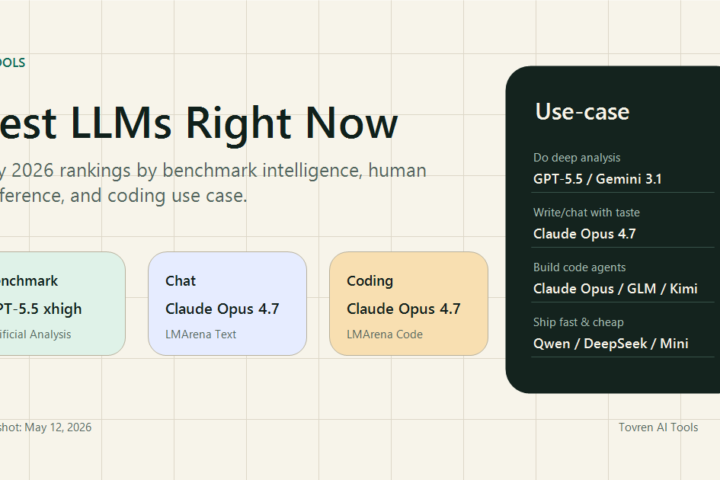Select use-case panel 'Claude Opus 4.7' entry
This screenshot has height=480, width=720.
pyautogui.click(x=585, y=234)
